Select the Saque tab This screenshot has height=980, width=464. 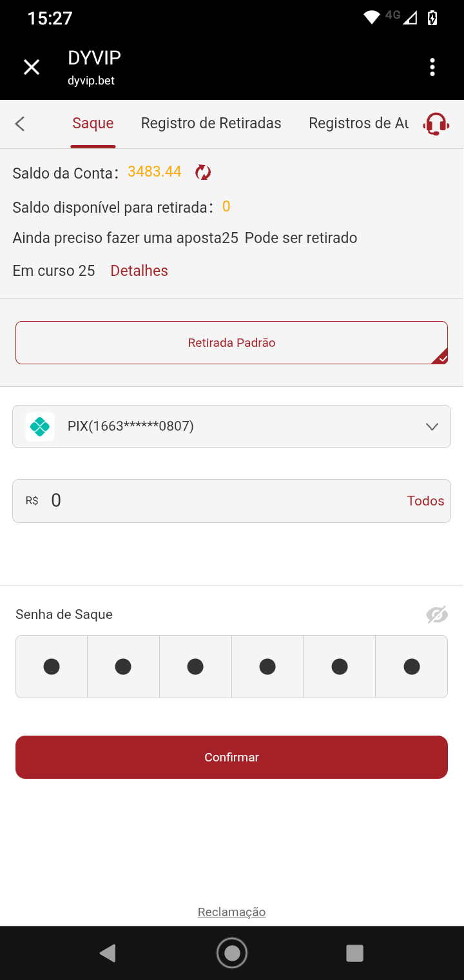(x=93, y=123)
